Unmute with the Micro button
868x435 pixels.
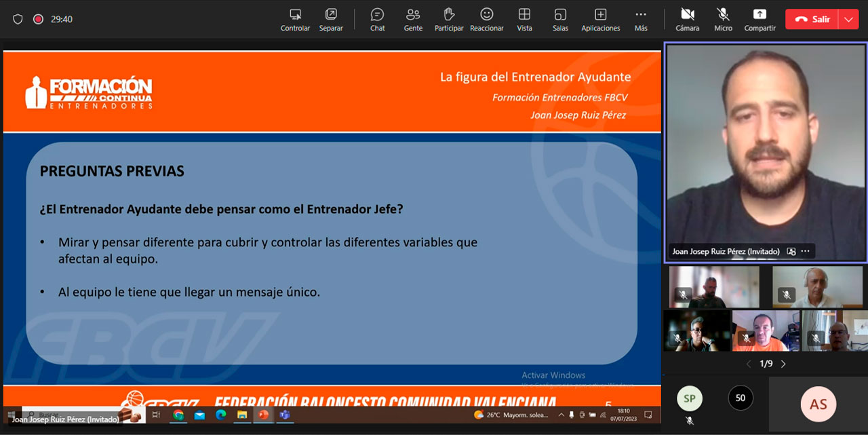tap(724, 20)
